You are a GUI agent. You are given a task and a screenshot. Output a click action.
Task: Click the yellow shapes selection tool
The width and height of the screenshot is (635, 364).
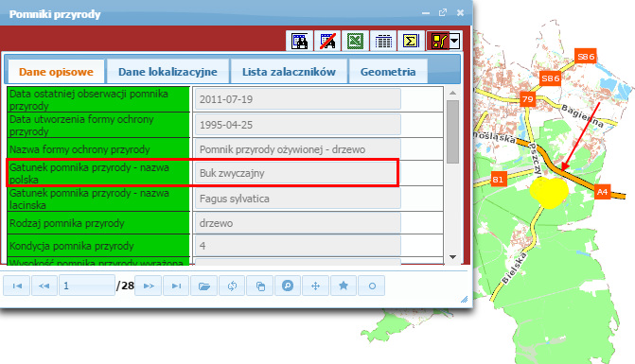[439, 41]
